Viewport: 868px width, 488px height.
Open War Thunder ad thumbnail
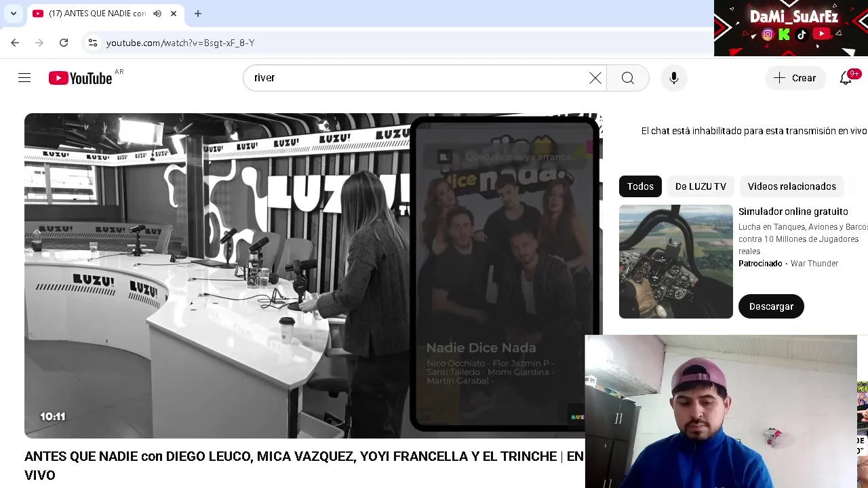[676, 262]
